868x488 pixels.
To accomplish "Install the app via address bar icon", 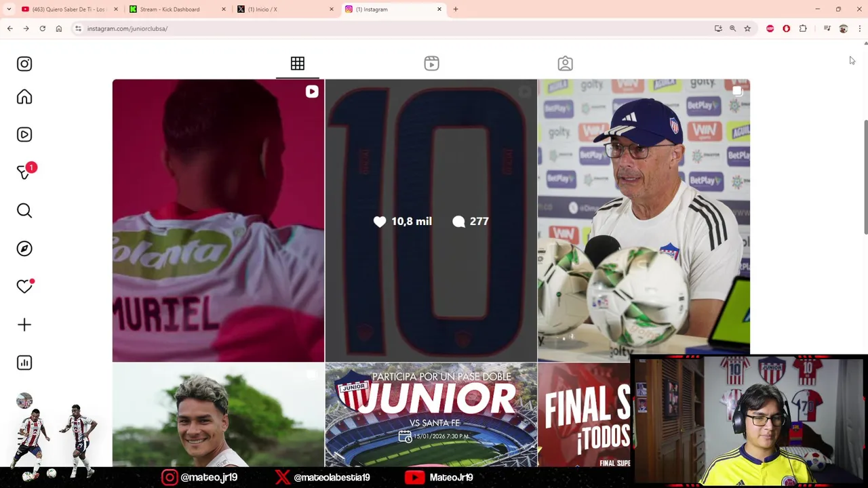I will (x=718, y=28).
